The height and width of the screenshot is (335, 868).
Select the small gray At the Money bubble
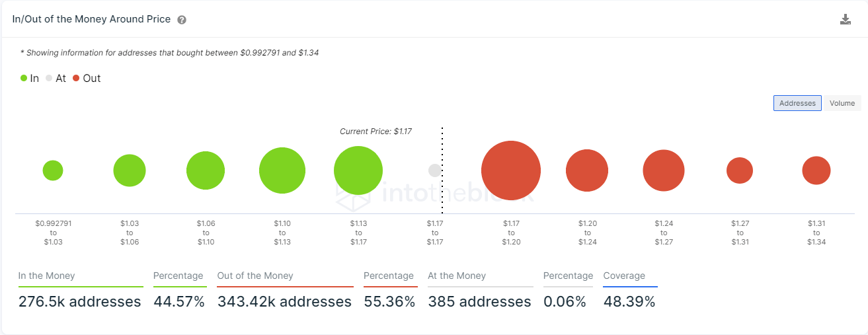click(435, 170)
